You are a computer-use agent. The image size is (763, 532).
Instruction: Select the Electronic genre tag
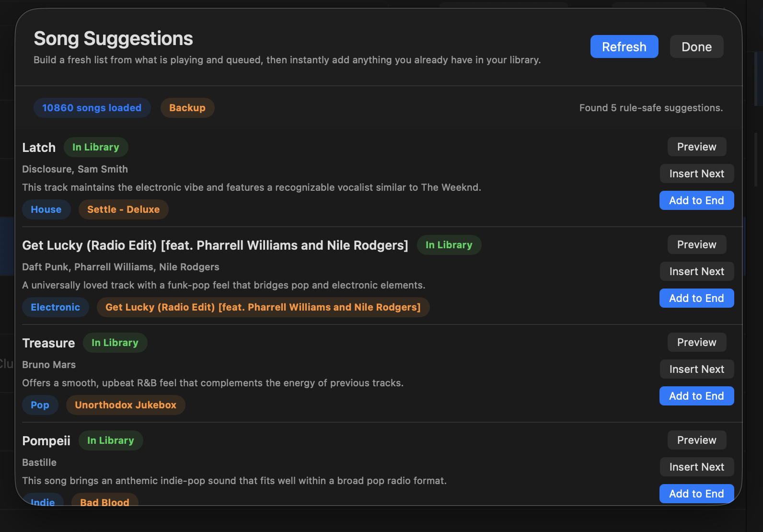pyautogui.click(x=56, y=307)
